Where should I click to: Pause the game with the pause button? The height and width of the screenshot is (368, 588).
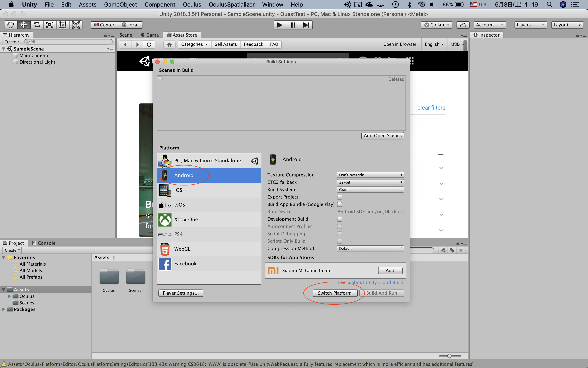[293, 25]
